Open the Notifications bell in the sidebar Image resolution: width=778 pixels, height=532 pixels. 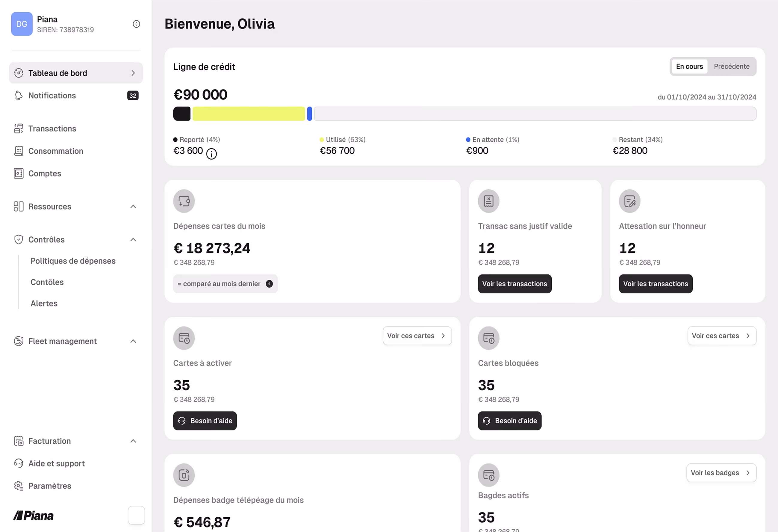19,96
